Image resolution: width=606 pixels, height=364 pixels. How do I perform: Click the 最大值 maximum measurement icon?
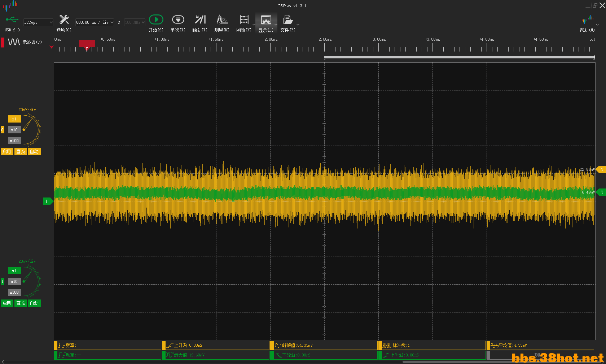click(x=170, y=355)
